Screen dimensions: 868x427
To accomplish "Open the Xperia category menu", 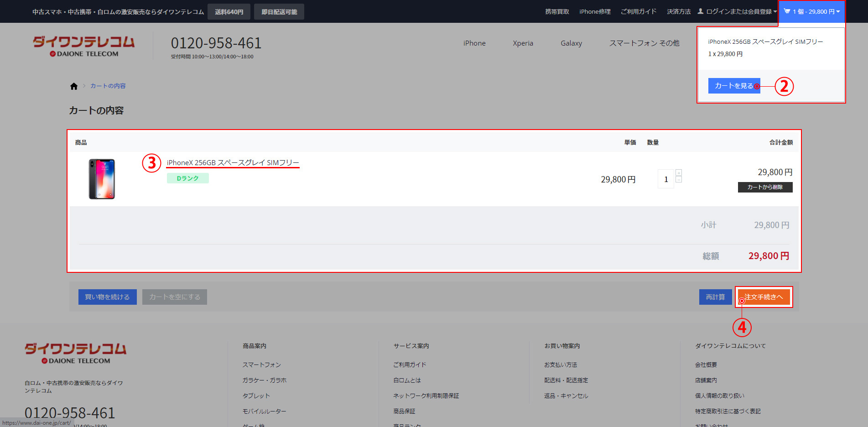I will tap(523, 43).
